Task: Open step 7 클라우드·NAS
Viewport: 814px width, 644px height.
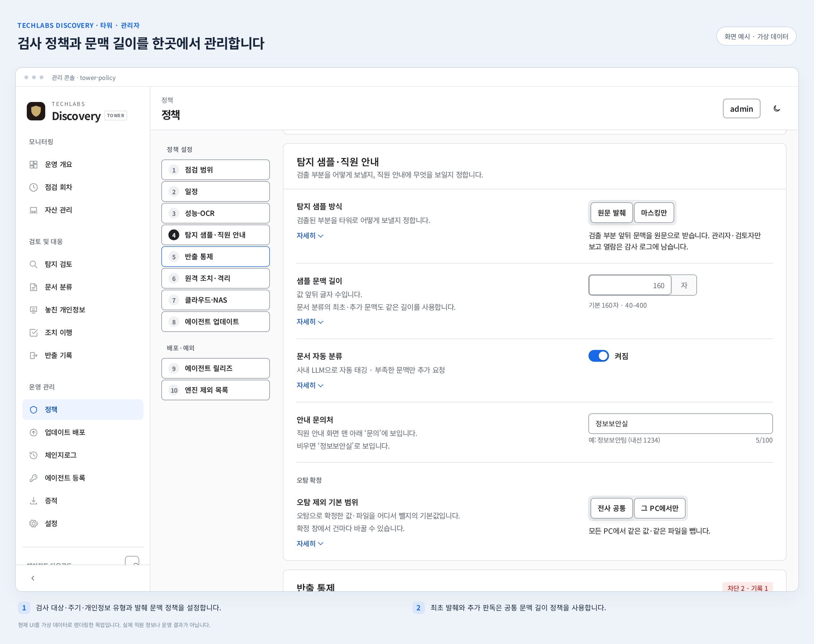Action: 215,300
